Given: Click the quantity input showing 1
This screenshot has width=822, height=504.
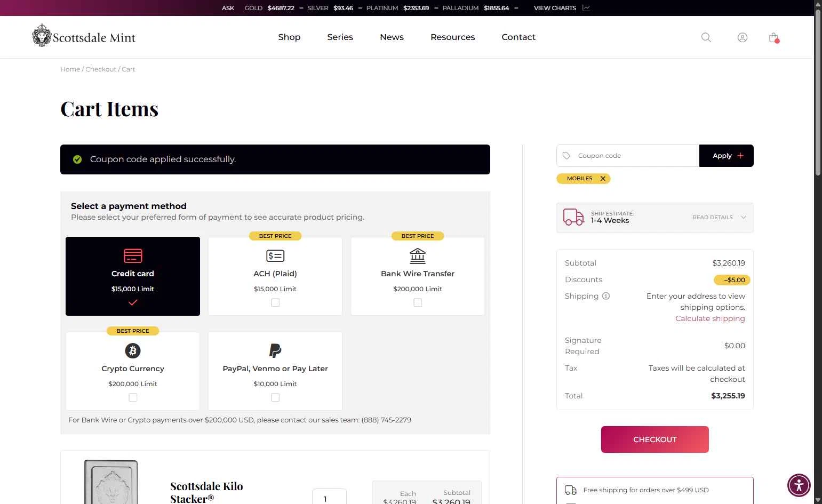Looking at the screenshot, I should point(329,497).
